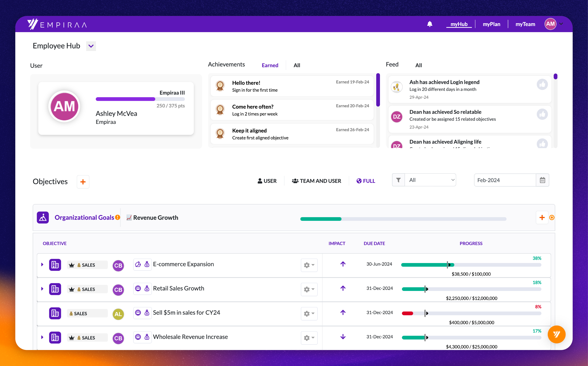The image size is (588, 366).
Task: Click the building icon on Retail Sales Growth row
Action: pyautogui.click(x=55, y=289)
